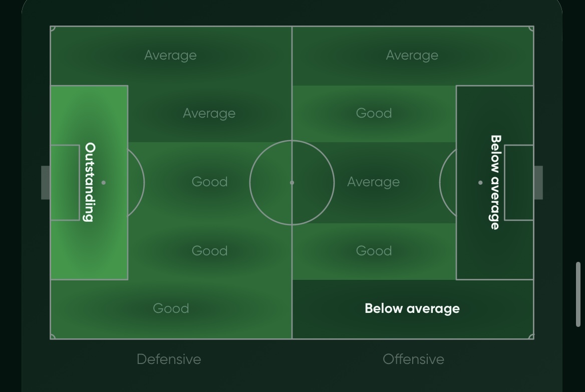
Task: Click the Good lower defensive channel zone
Action: [x=209, y=250]
